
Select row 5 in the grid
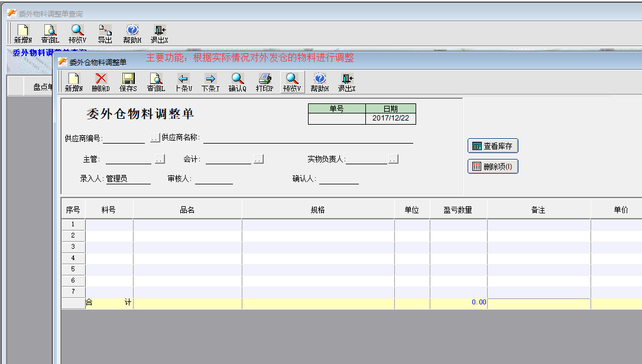coord(73,269)
